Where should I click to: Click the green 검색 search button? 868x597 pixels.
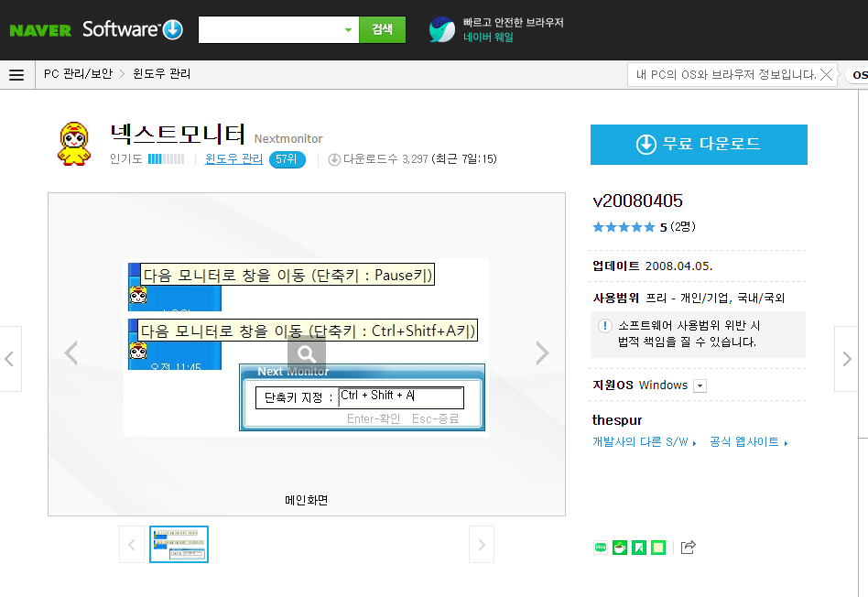(382, 30)
